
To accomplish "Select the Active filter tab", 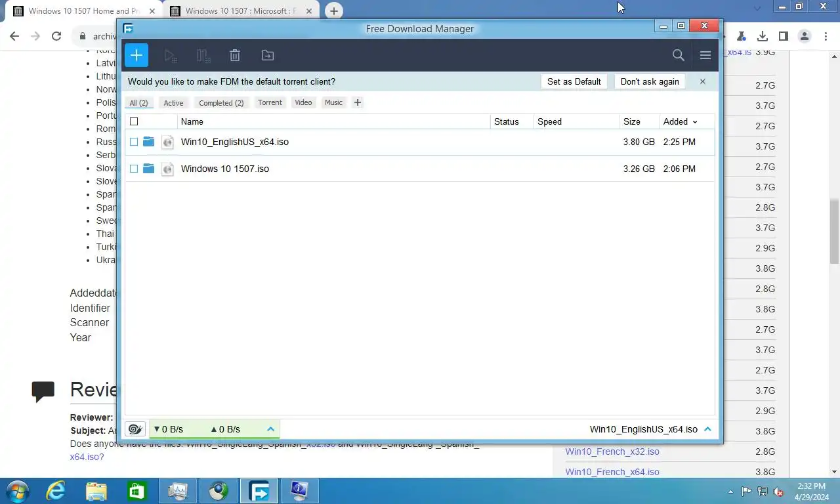I will coord(173,102).
